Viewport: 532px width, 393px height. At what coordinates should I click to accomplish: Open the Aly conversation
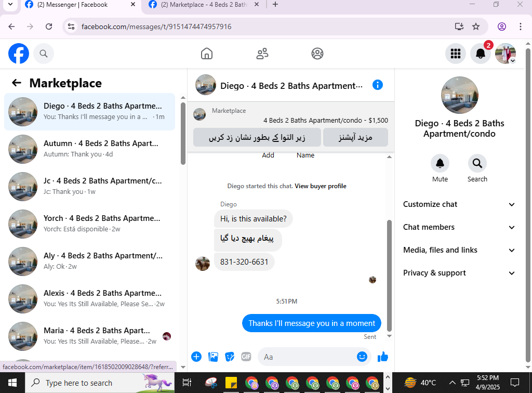pos(89,261)
